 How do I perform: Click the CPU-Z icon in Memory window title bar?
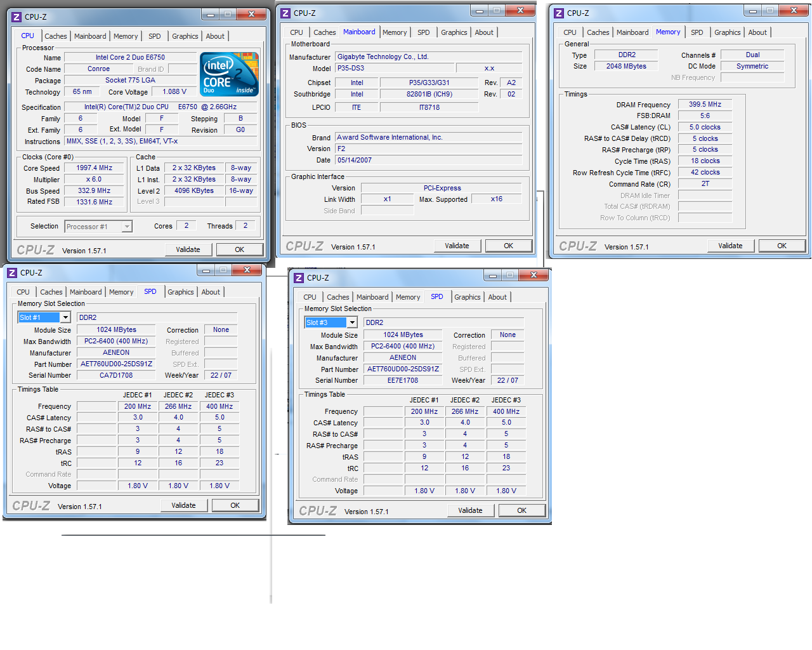(x=559, y=13)
